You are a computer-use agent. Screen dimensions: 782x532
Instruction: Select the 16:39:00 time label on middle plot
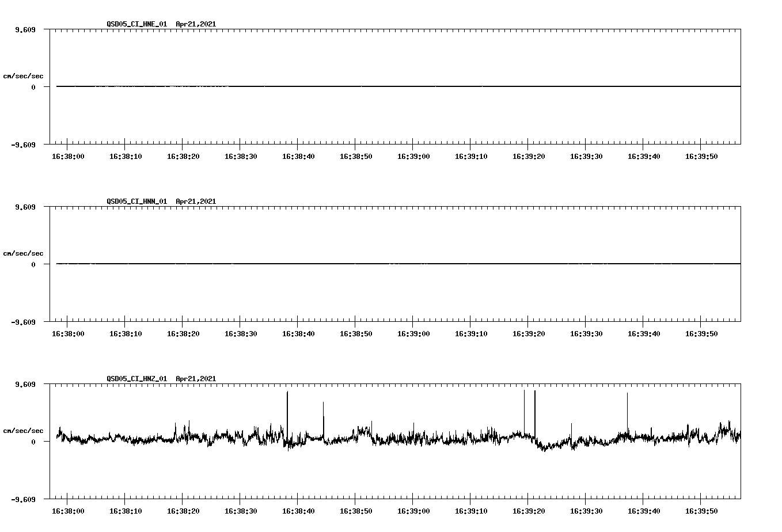point(413,333)
